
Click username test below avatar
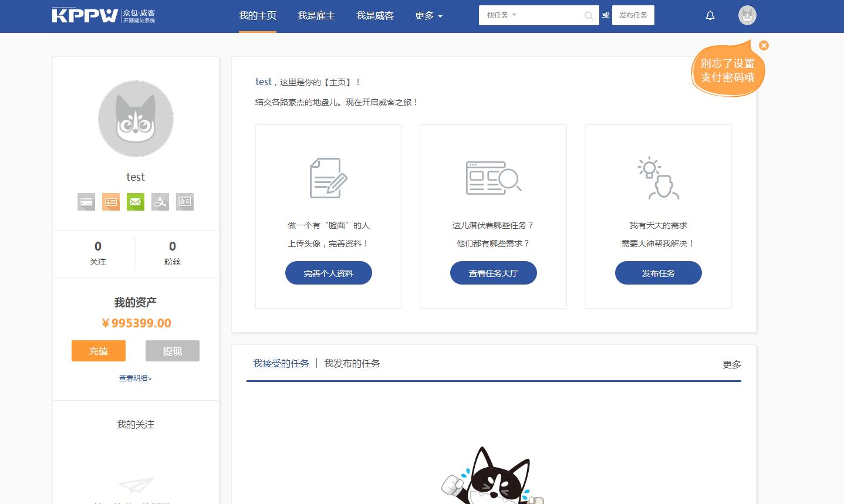pos(136,177)
